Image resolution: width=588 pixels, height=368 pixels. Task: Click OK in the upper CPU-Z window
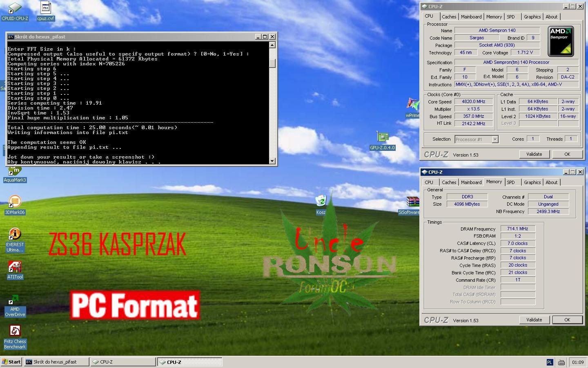[567, 154]
